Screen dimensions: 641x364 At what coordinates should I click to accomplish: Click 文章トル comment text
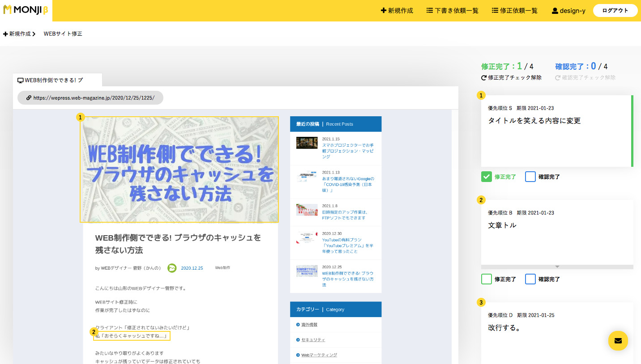(502, 225)
